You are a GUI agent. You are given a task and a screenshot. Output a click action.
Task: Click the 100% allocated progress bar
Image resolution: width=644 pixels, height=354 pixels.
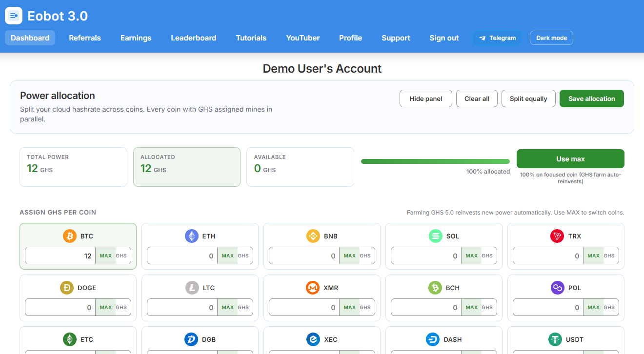(435, 161)
